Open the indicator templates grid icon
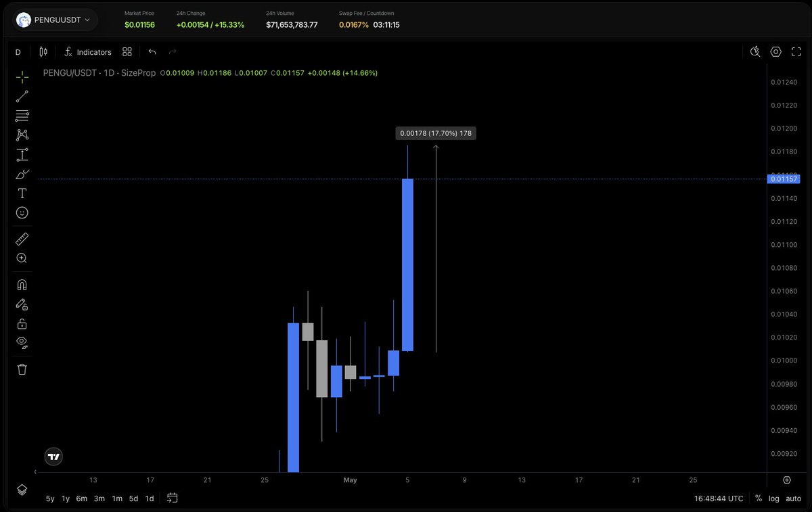Image resolution: width=812 pixels, height=512 pixels. click(x=127, y=52)
